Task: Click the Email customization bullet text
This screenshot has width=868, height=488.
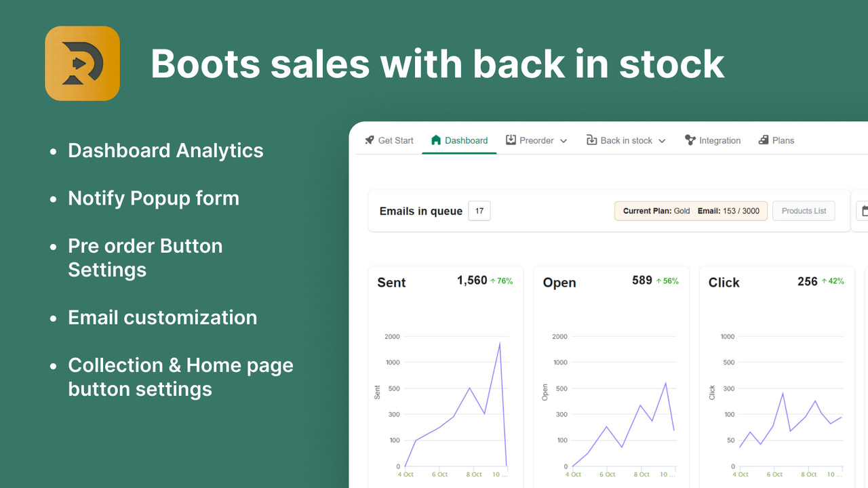Action: tap(162, 317)
